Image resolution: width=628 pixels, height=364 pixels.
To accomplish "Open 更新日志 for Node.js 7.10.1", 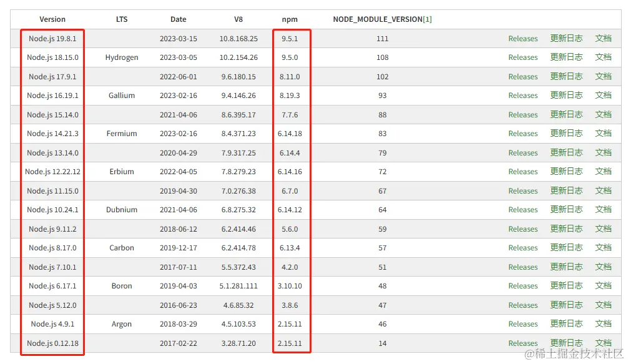I will (566, 267).
